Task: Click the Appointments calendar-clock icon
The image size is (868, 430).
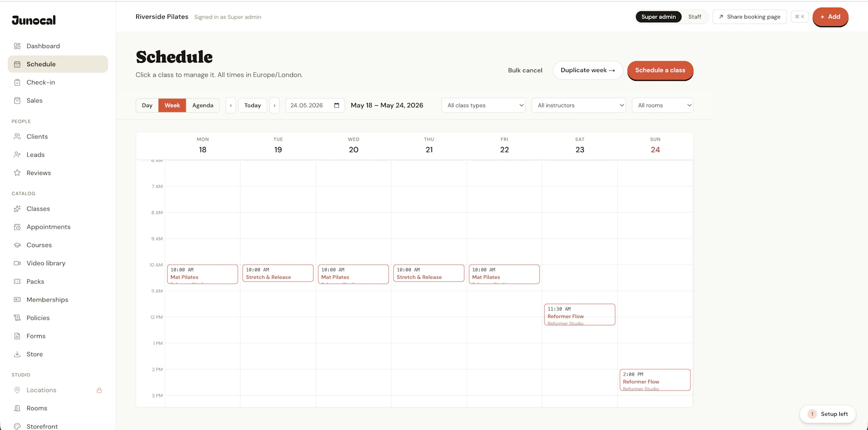Action: (x=17, y=227)
